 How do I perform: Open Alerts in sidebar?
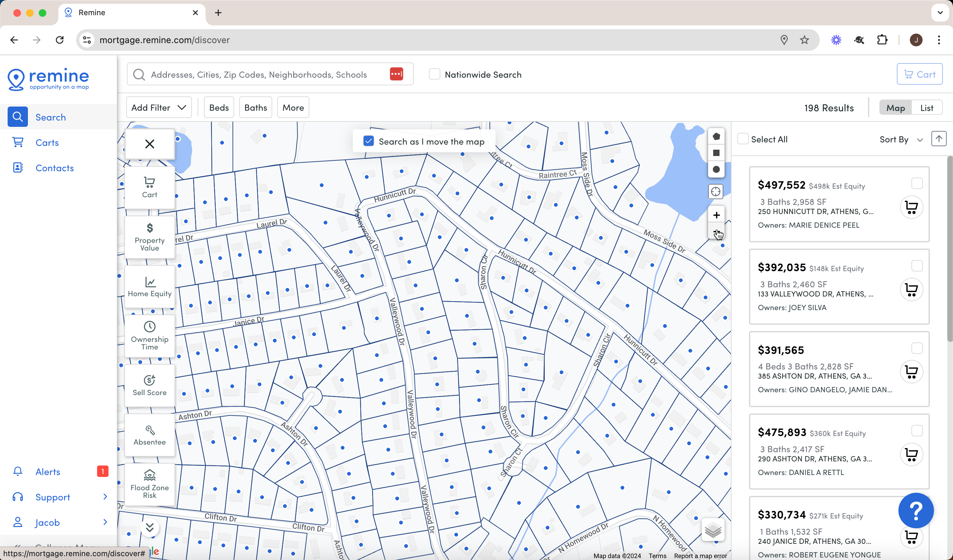click(x=58, y=472)
